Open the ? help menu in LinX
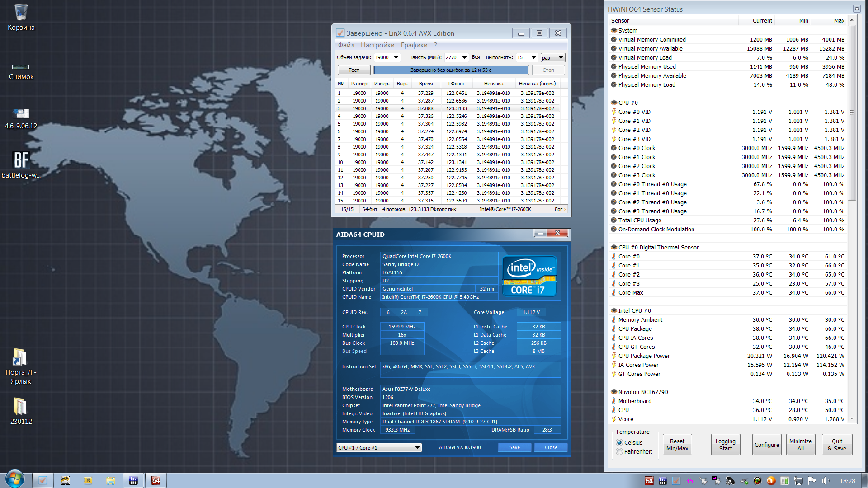Screen dimensions: 868x488 tap(435, 45)
